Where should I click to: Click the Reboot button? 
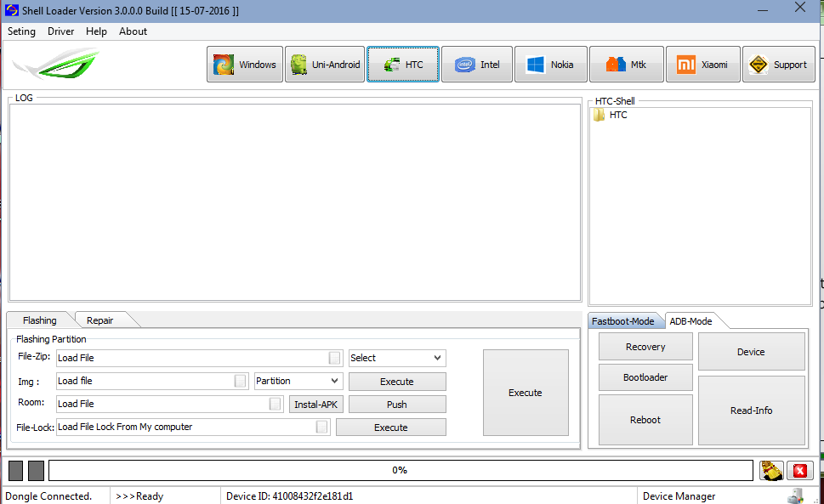tap(645, 420)
